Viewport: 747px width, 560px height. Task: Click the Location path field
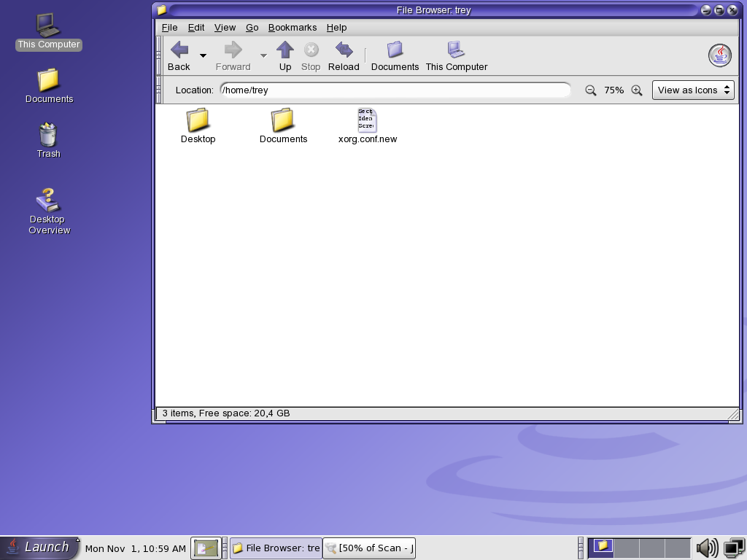[x=395, y=90]
